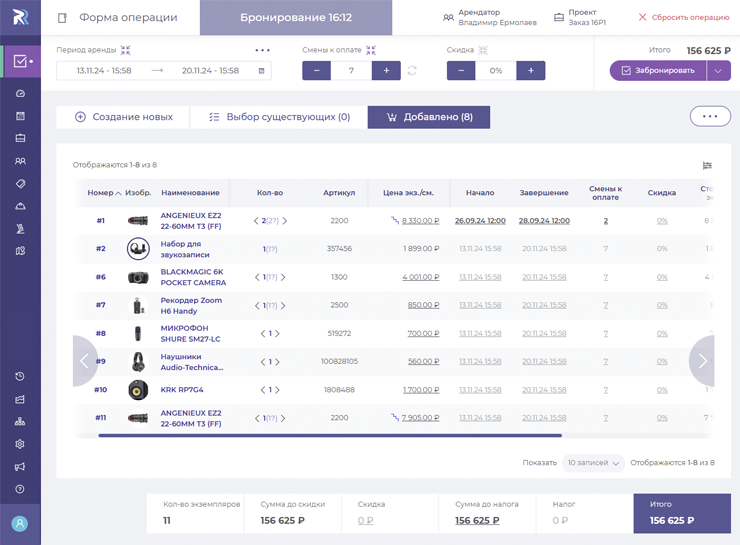Click the megaphone announcements icon

coord(20,467)
